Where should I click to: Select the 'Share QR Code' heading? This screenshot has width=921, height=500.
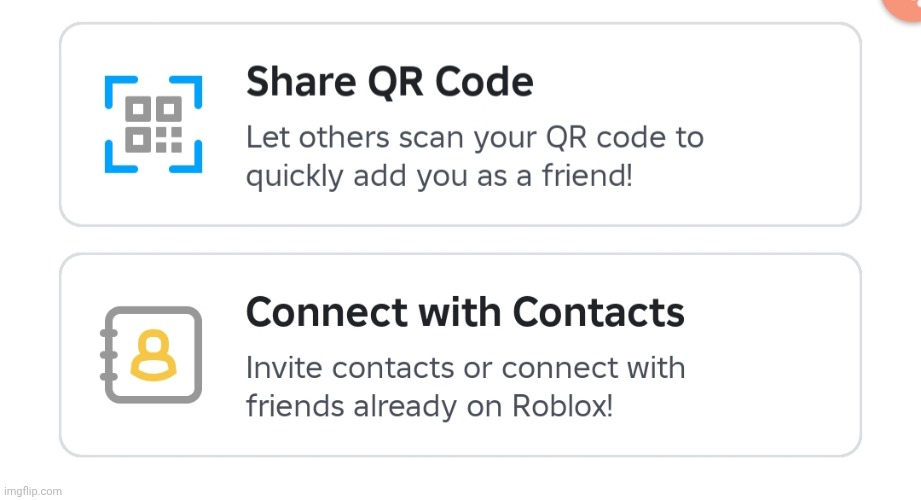click(x=389, y=81)
